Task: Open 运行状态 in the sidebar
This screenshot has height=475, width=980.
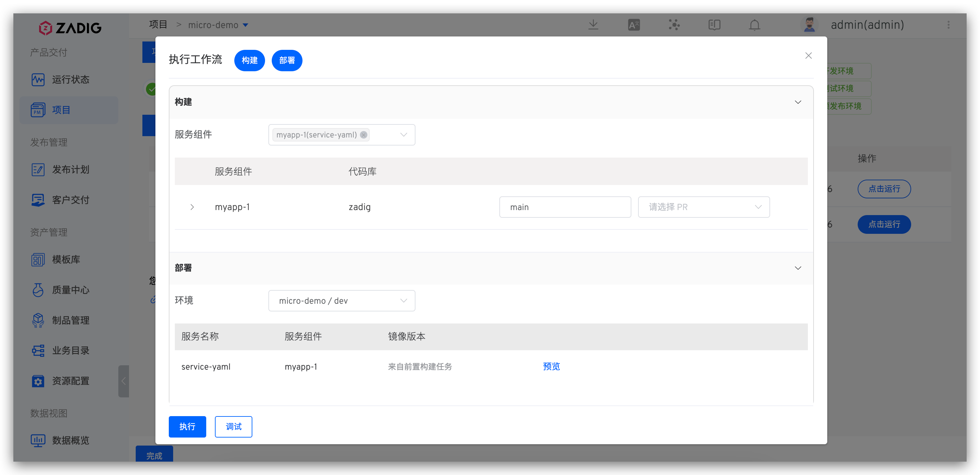Action: [71, 80]
